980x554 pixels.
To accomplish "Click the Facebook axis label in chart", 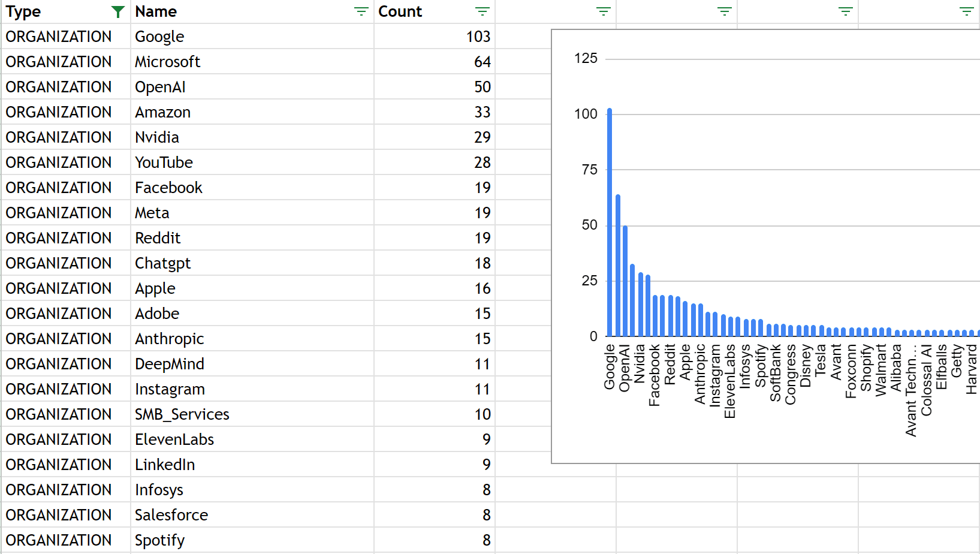I will [x=655, y=375].
